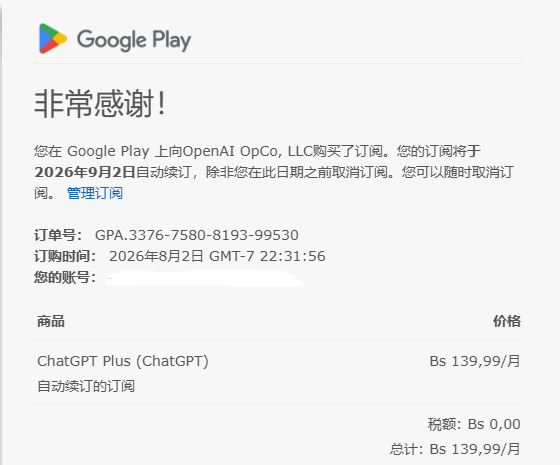Click the 税额 Bs 0,00 tax line
The width and height of the screenshot is (560, 465).
(474, 424)
